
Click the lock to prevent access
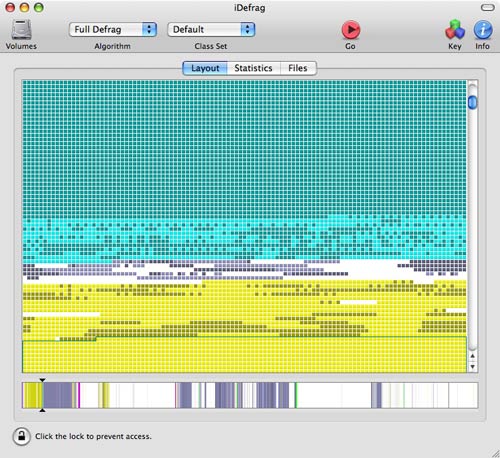tap(21, 436)
